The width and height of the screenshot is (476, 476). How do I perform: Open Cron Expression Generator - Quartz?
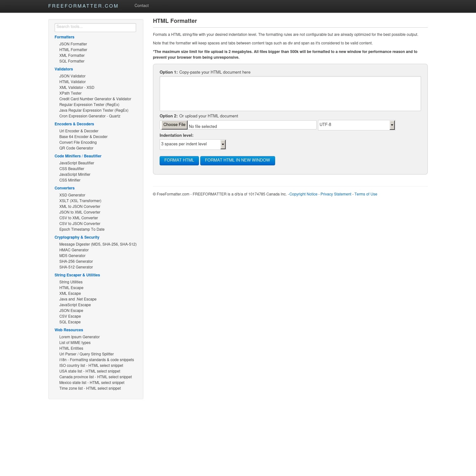coord(90,116)
